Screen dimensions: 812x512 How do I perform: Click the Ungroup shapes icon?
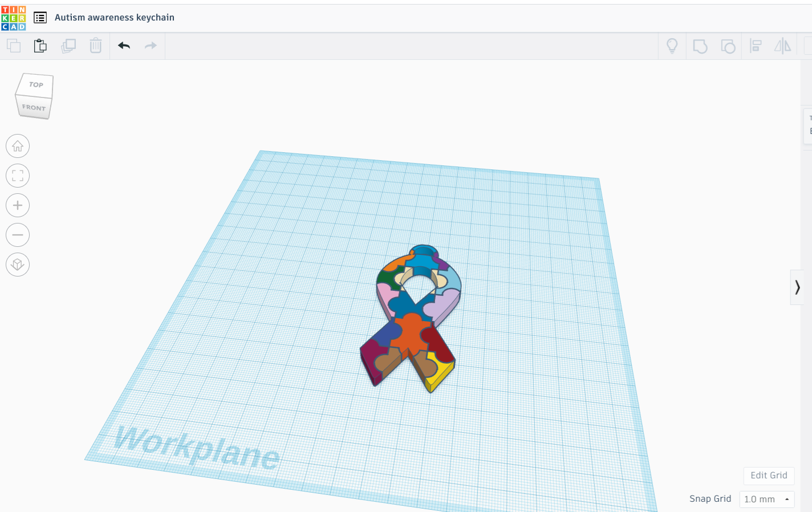tap(728, 46)
